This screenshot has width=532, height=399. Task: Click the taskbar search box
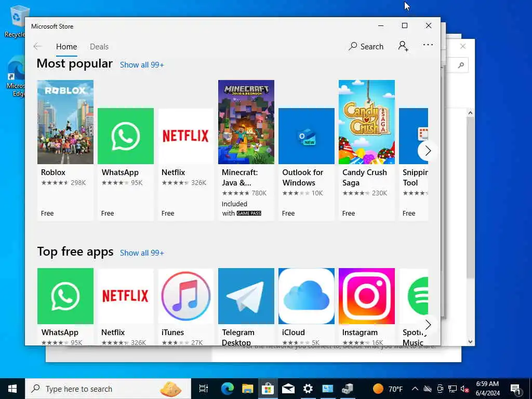click(x=108, y=389)
